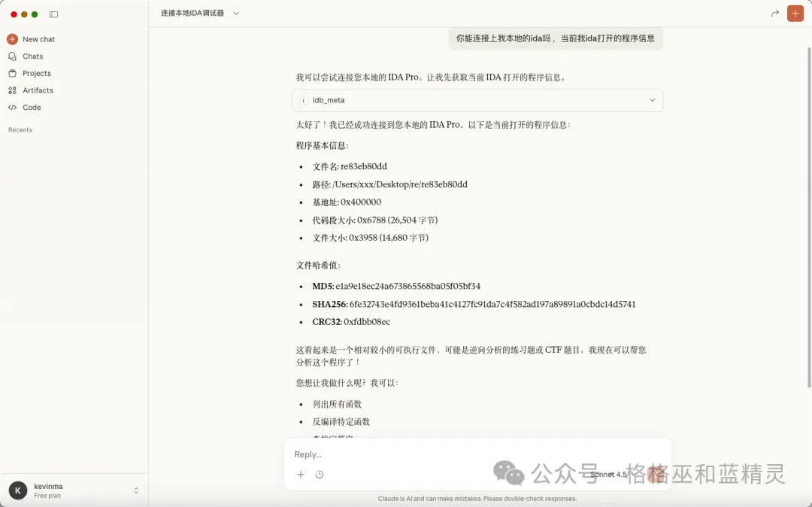Open the Code section
This screenshot has width=812, height=507.
[32, 108]
